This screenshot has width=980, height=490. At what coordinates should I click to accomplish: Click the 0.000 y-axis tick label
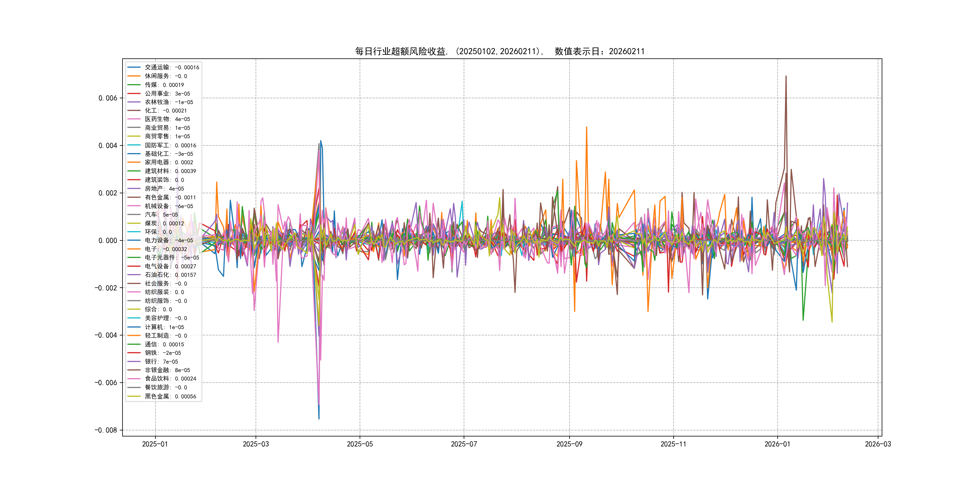click(108, 240)
